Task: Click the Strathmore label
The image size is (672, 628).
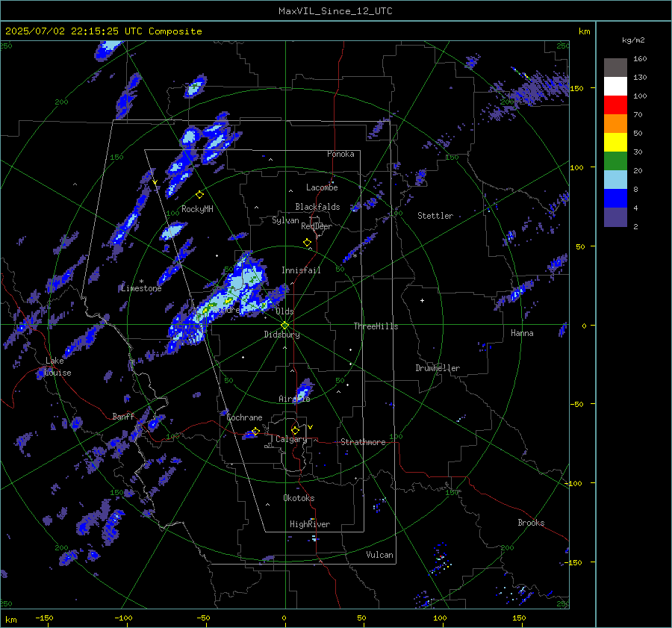Action: [x=363, y=442]
